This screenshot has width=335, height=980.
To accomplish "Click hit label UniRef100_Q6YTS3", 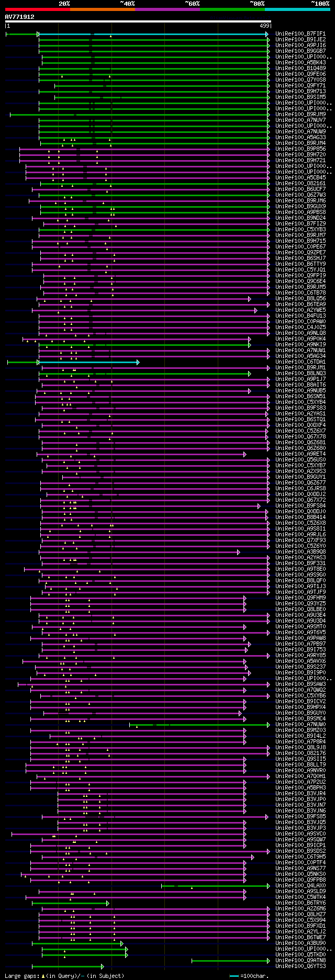I will (x=300, y=966).
